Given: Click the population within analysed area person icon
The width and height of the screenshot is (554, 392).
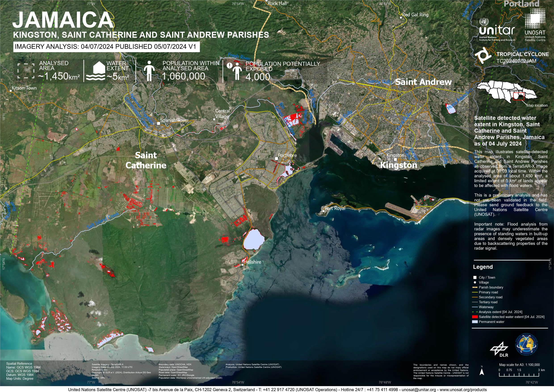Looking at the screenshot, I should pyautogui.click(x=149, y=71).
